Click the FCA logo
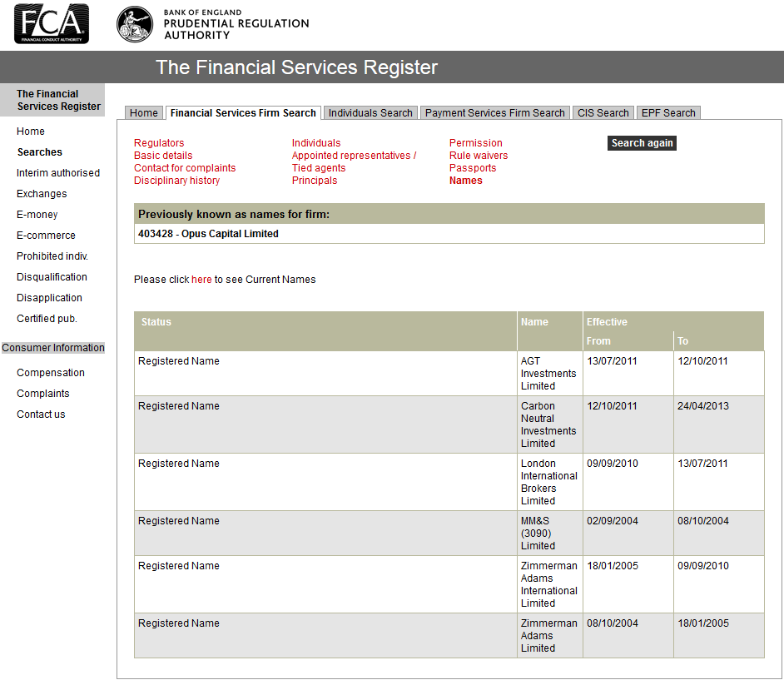The width and height of the screenshot is (784, 680). point(52,23)
